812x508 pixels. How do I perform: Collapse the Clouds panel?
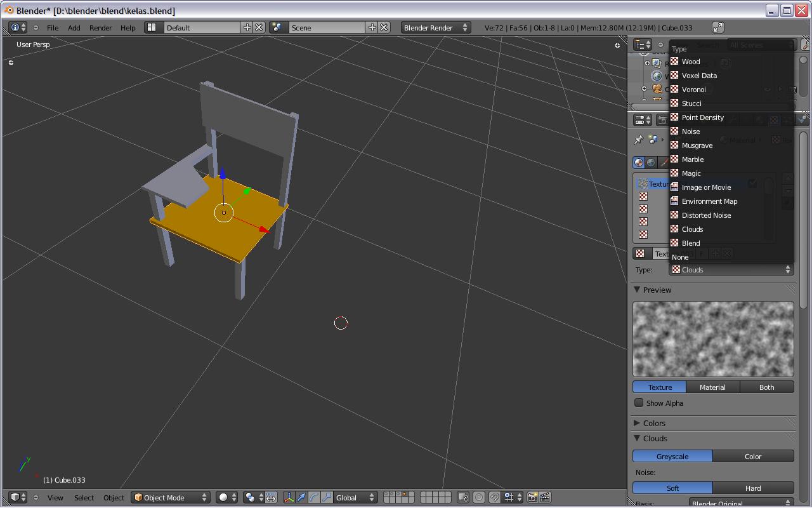tap(638, 438)
